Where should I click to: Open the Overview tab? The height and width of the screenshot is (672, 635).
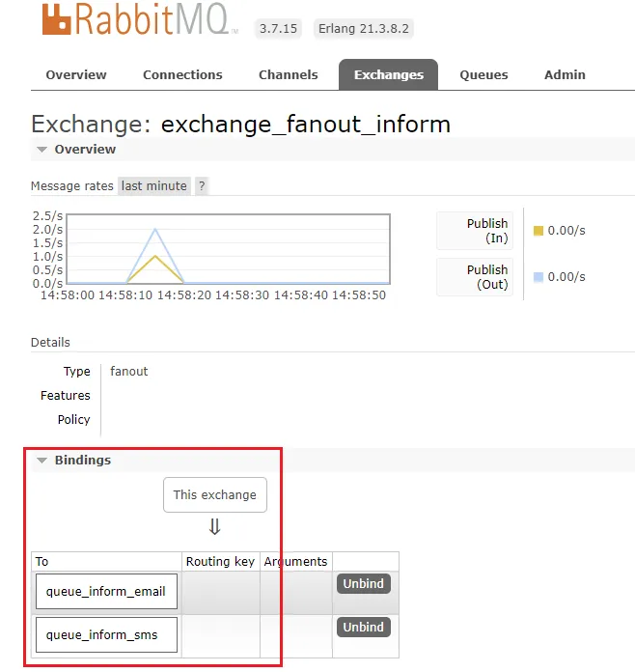(x=76, y=74)
